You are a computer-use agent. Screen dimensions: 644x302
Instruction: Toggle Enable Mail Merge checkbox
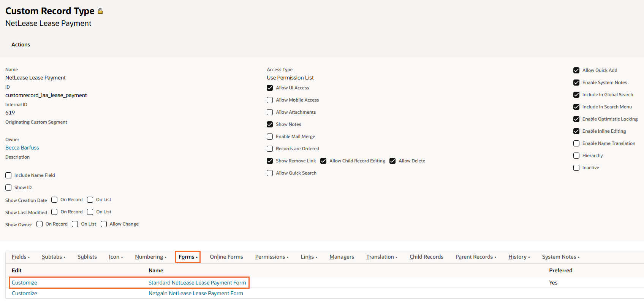coord(270,137)
